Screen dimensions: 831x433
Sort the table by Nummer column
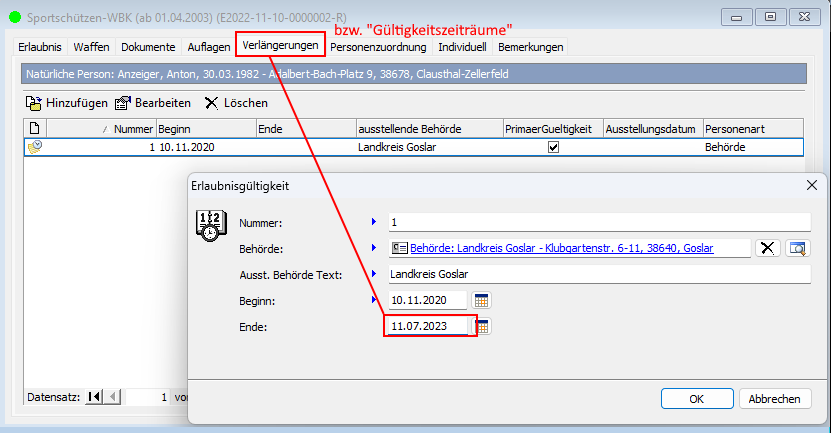click(132, 129)
